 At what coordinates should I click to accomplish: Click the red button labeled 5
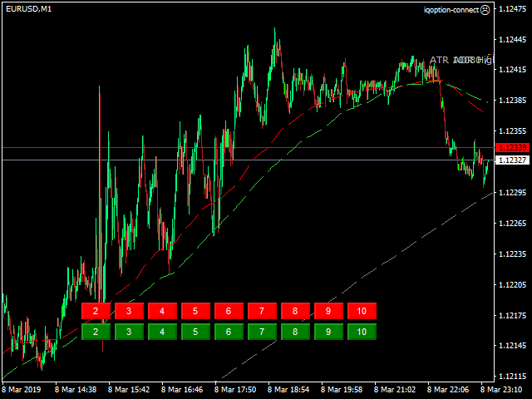point(195,311)
